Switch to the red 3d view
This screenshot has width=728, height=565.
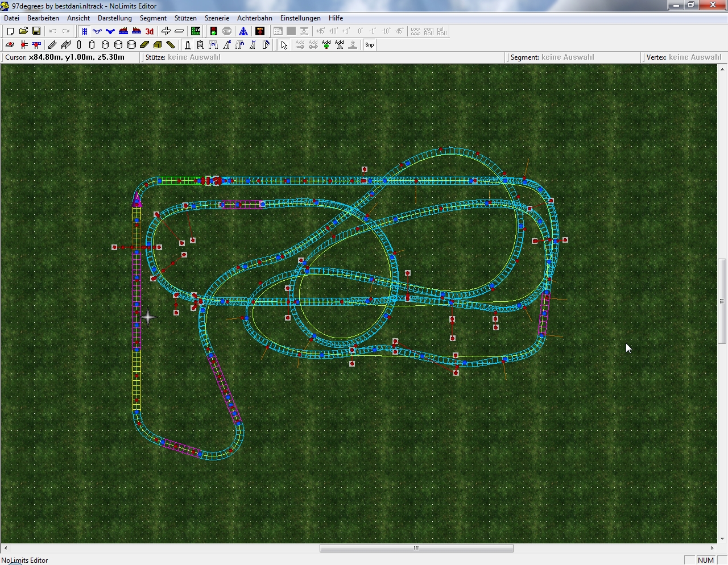point(150,31)
